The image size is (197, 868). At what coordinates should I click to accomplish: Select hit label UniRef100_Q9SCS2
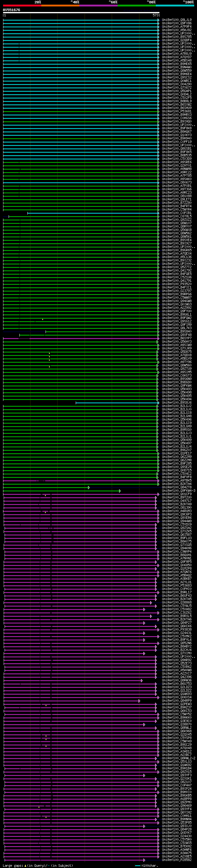(177, 78)
